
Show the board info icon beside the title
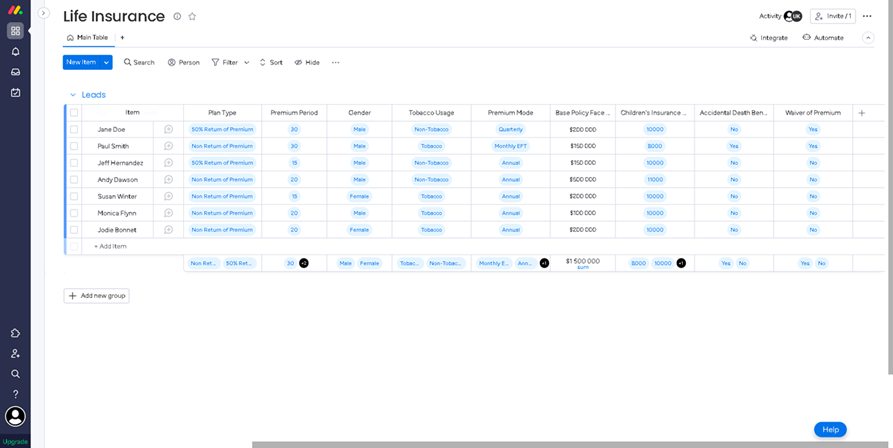tap(177, 17)
